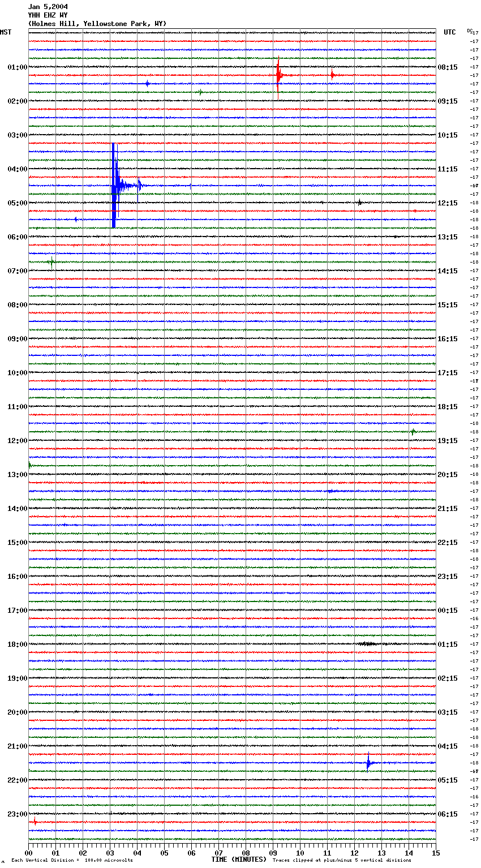Select the station code YHH EHZ WY
481x868 pixels.
click(x=48, y=15)
